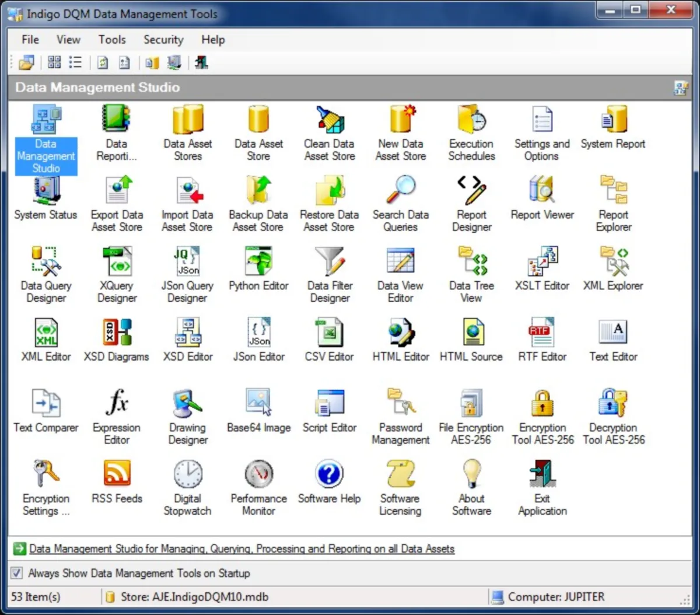Screen dimensions: 700x615
Task: Open the RSS Feeds tool
Action: [x=117, y=474]
